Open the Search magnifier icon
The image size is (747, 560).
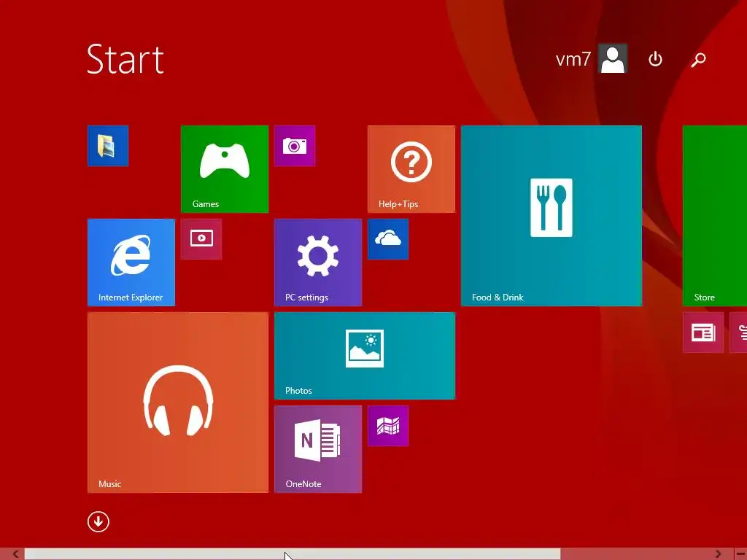(x=698, y=60)
